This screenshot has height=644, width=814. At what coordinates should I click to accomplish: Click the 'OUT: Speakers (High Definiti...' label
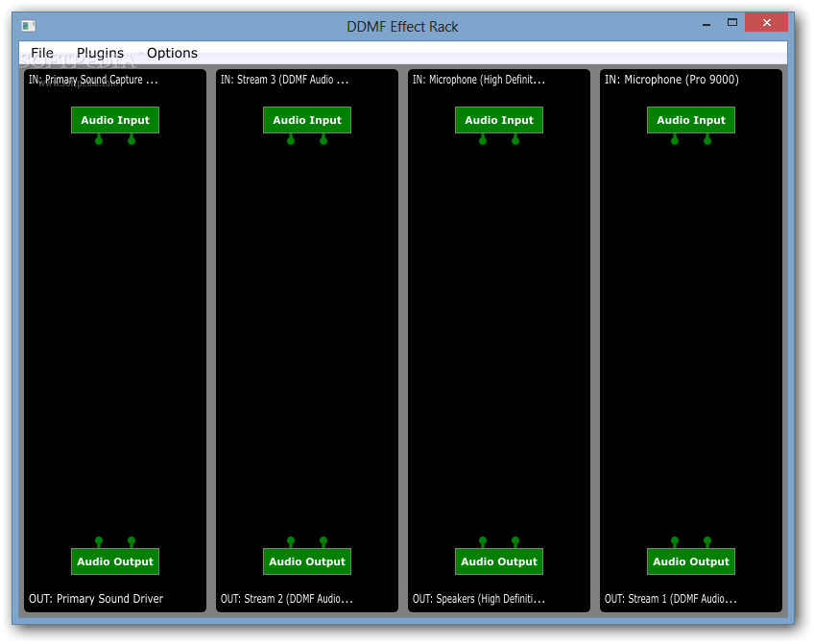[x=479, y=599]
